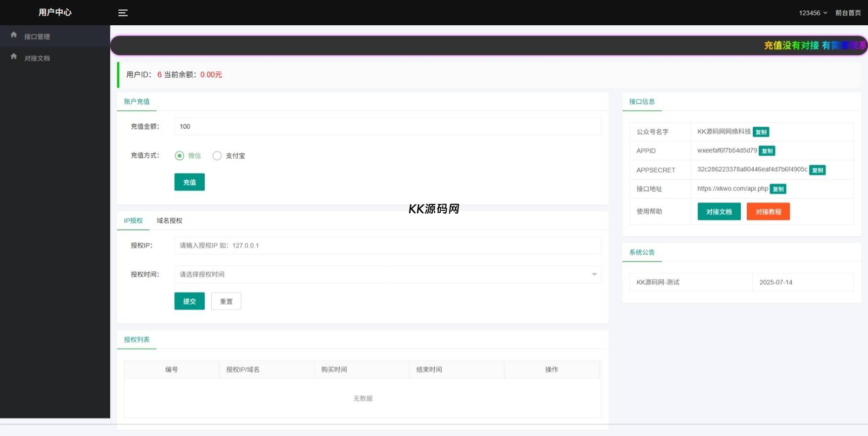Image resolution: width=868 pixels, height=436 pixels.
Task: Click the 结束时间 column header
Action: pos(457,370)
